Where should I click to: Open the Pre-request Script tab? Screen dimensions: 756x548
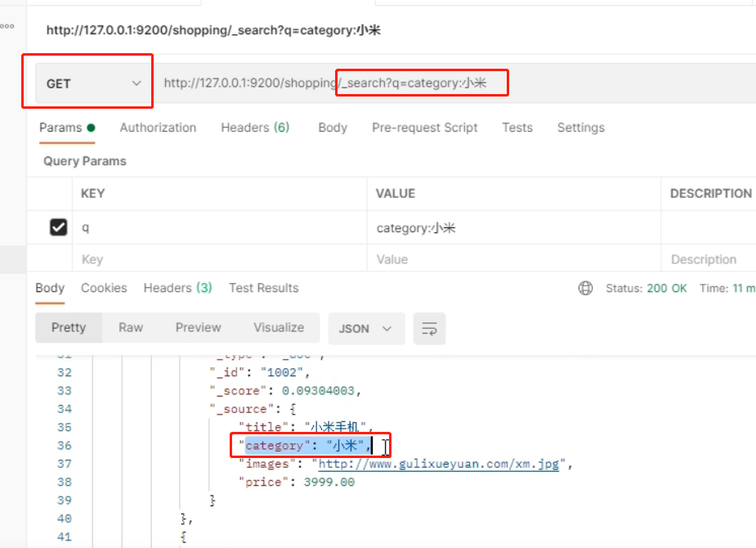click(x=425, y=128)
